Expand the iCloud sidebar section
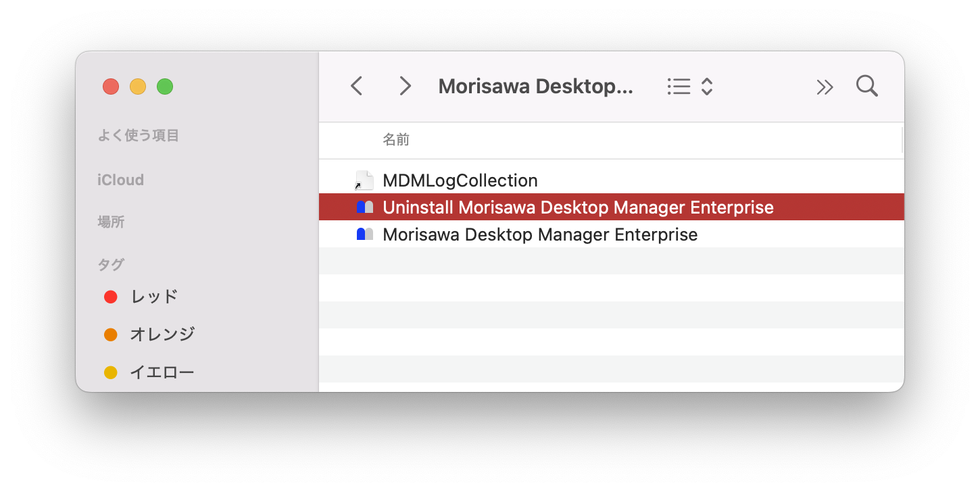The image size is (980, 492). pos(120,180)
